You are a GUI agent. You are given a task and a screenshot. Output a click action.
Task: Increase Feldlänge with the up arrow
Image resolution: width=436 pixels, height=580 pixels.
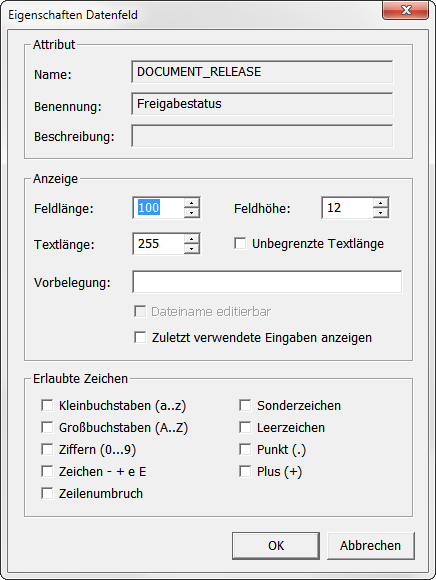192,203
